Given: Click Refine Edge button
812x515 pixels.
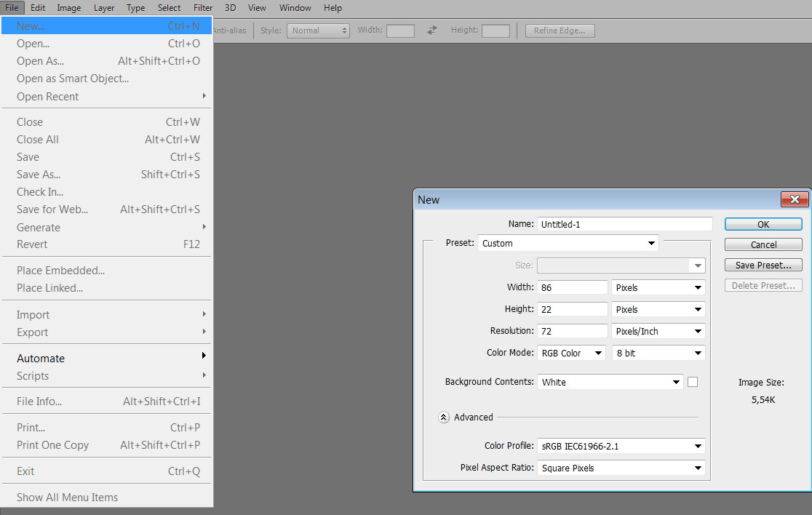Looking at the screenshot, I should (560, 31).
